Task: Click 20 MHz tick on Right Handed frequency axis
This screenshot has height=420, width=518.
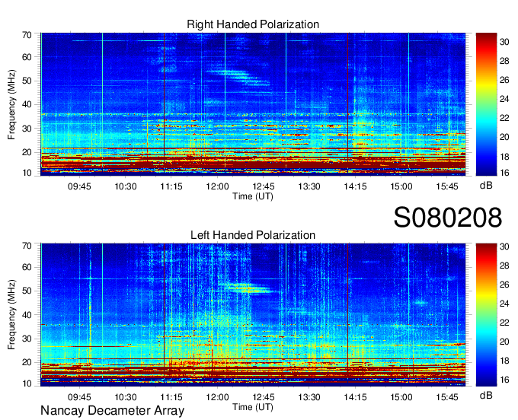Action: coord(27,152)
